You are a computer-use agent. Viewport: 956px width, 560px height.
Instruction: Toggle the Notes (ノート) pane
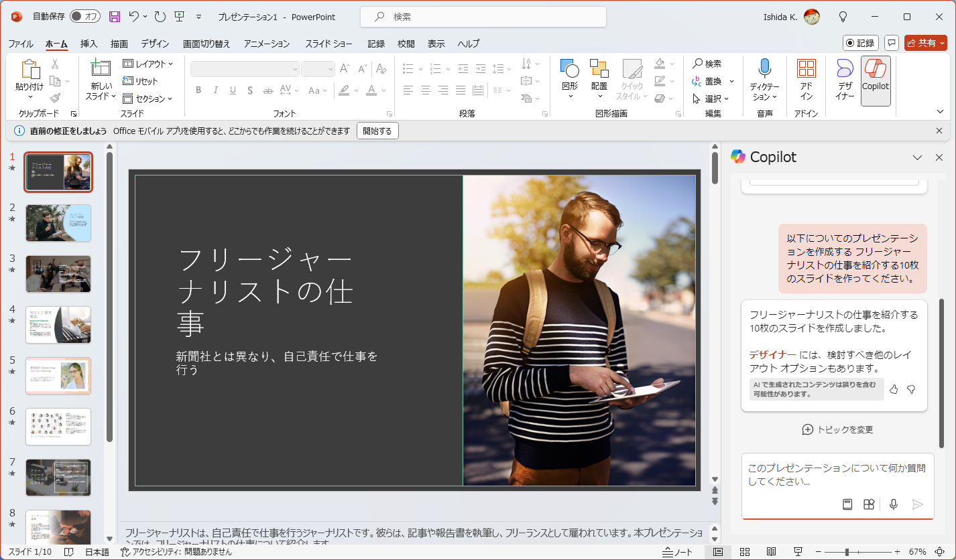click(x=677, y=552)
